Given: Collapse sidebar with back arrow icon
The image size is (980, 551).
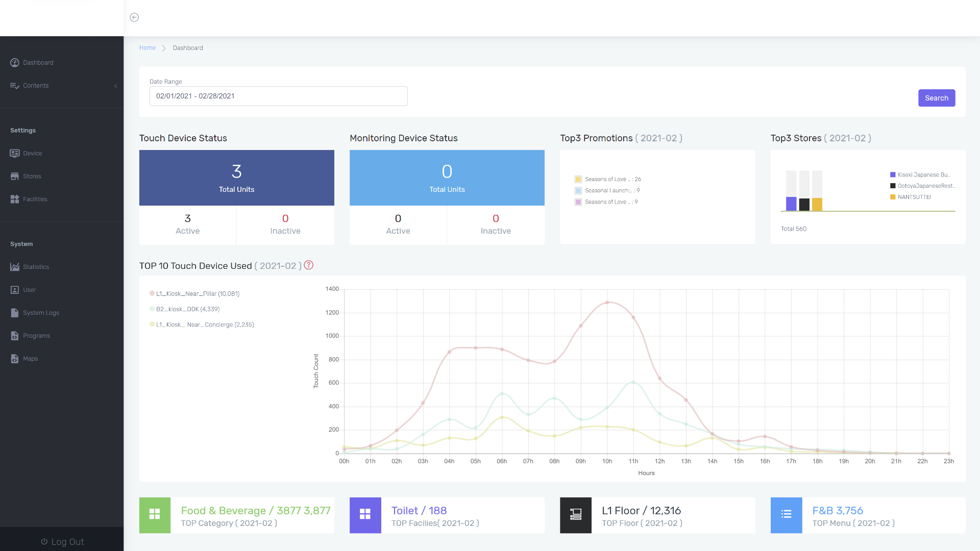Looking at the screenshot, I should [134, 17].
